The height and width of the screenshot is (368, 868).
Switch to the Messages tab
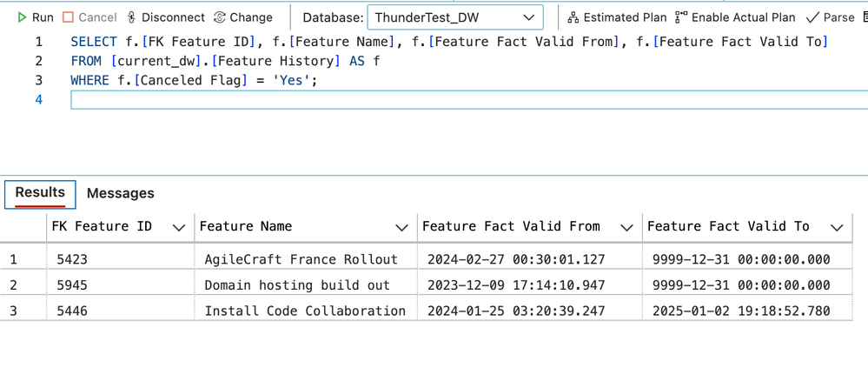tap(121, 193)
